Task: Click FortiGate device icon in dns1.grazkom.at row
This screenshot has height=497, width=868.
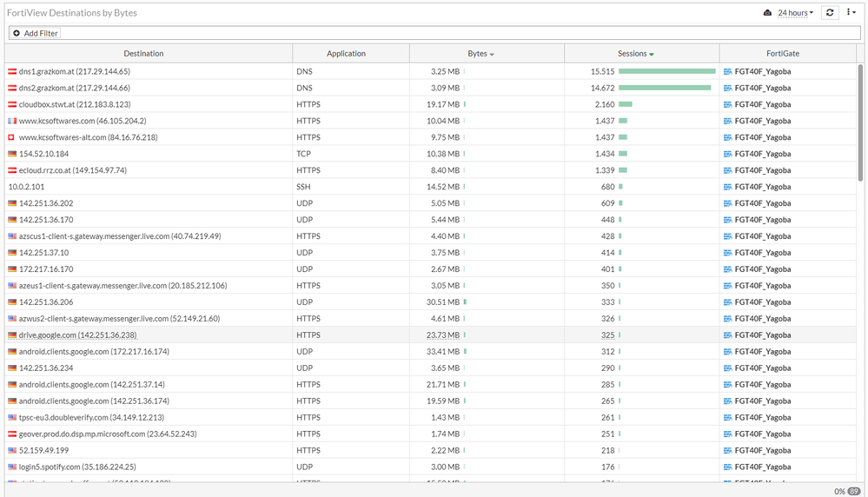Action: click(728, 71)
